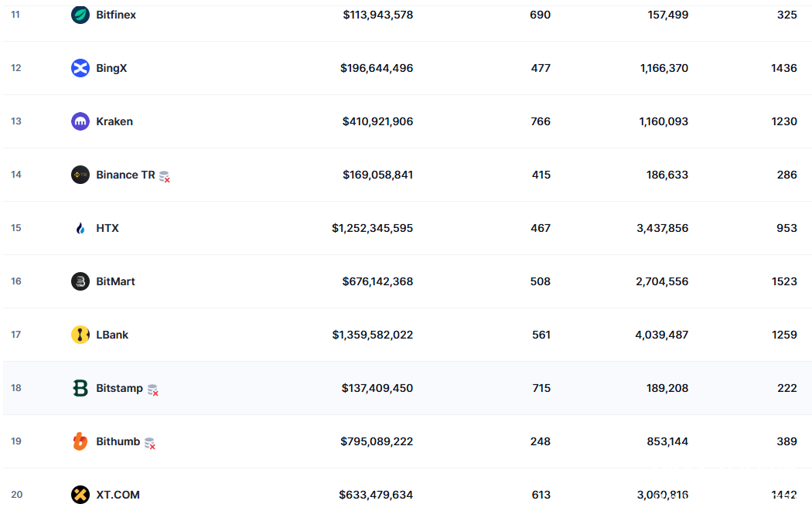Click the BingX blue X logo
The height and width of the screenshot is (521, 812).
[x=80, y=68]
